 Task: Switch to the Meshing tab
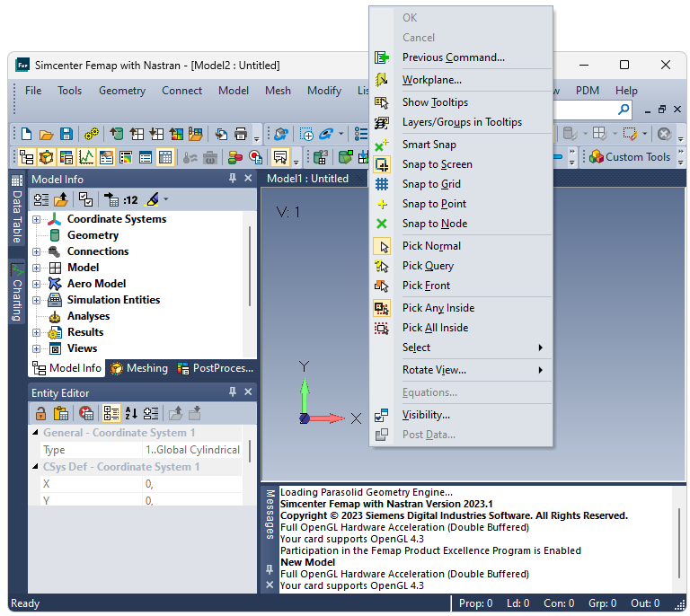tap(139, 368)
